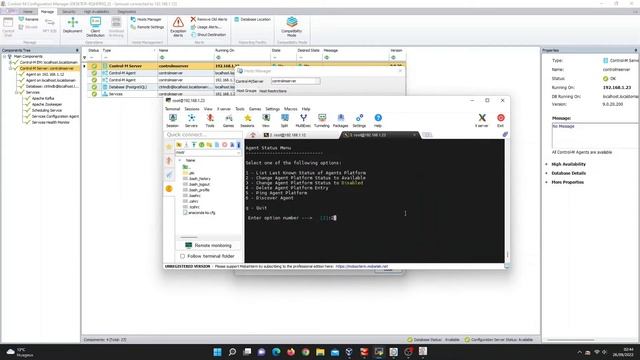Open the Settings toolbar icon in MobaXterm

pos(359,120)
